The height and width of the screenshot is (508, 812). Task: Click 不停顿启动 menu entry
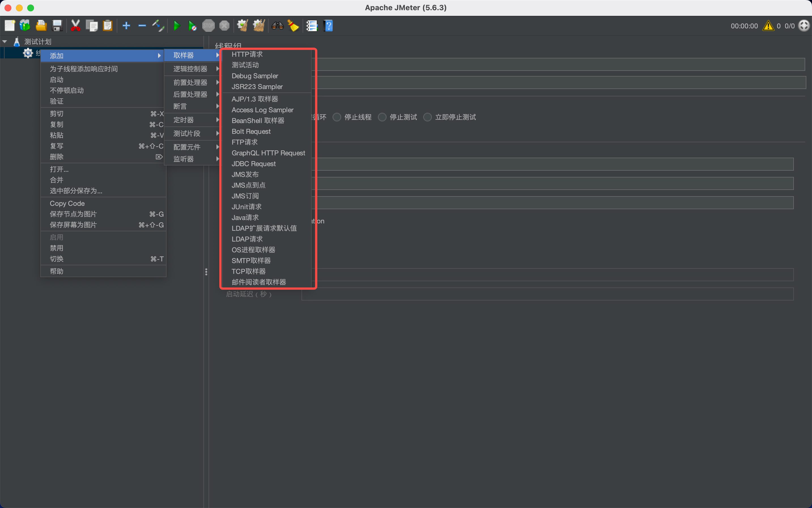[103, 90]
